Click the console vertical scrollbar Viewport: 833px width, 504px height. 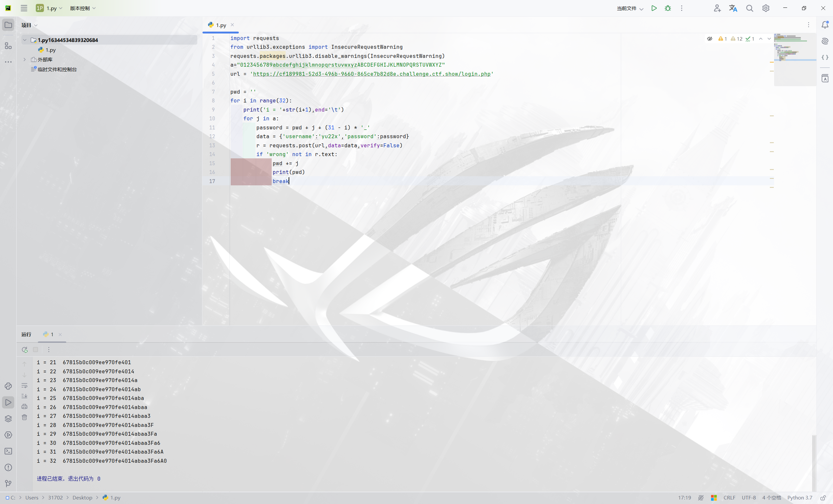(814, 463)
